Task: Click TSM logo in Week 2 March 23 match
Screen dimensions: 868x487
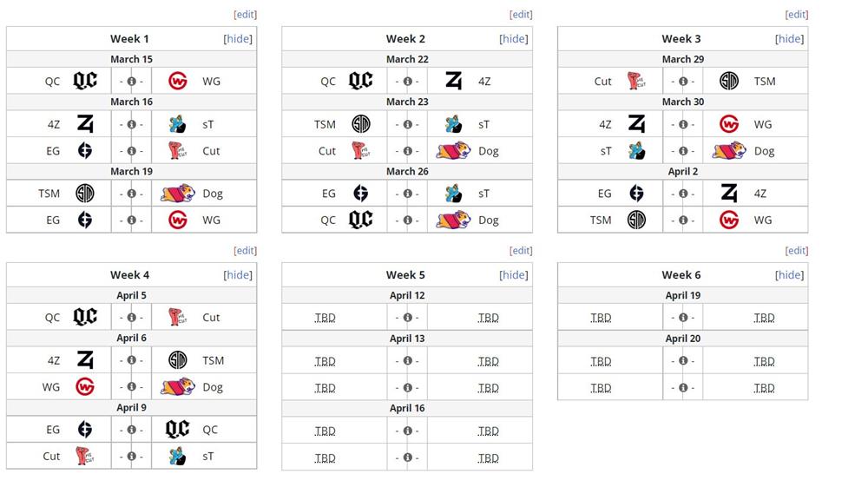Action: point(360,124)
